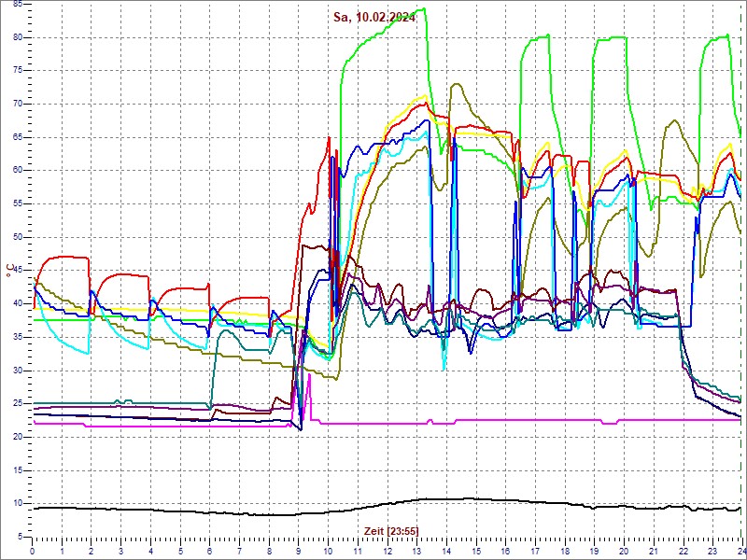Click the '85' temperature axis value

point(18,4)
